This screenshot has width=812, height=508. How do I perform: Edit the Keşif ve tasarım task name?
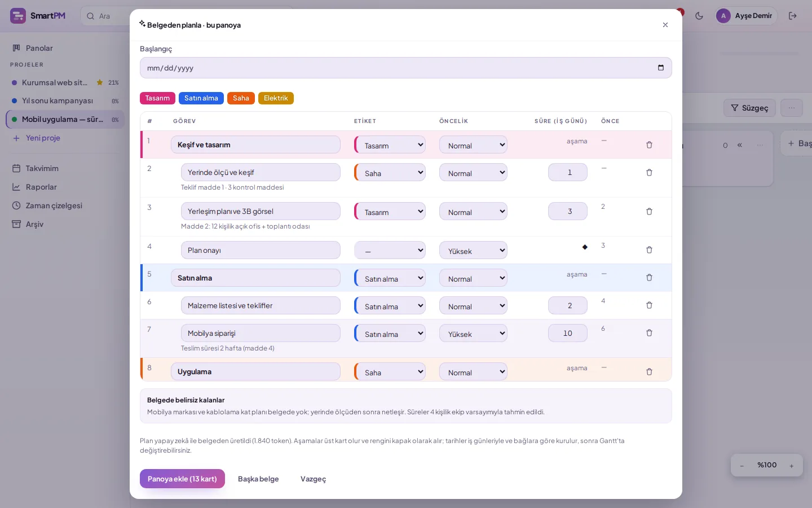pos(255,144)
